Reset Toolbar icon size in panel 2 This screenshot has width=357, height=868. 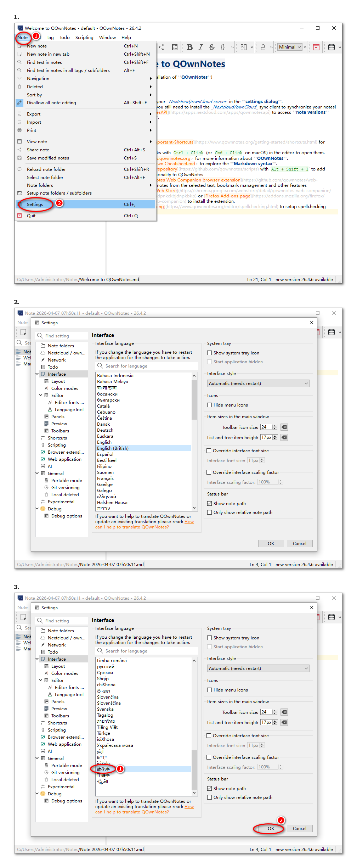284,427
